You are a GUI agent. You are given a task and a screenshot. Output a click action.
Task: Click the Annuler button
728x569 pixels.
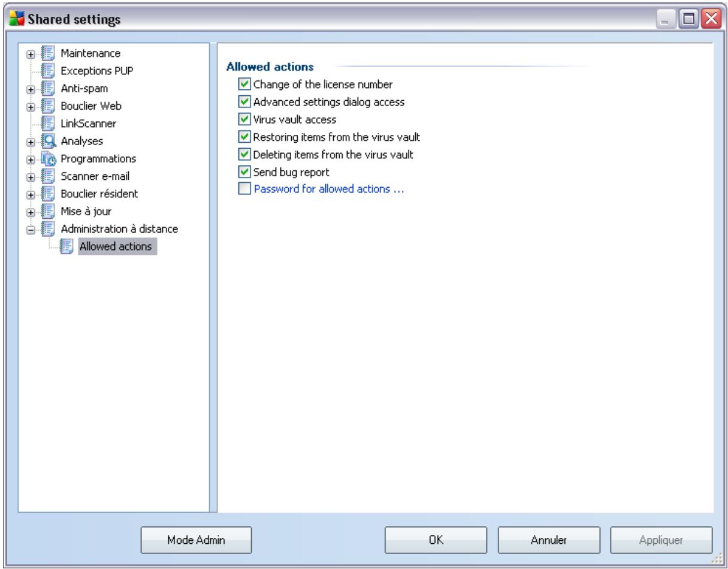[x=549, y=540]
